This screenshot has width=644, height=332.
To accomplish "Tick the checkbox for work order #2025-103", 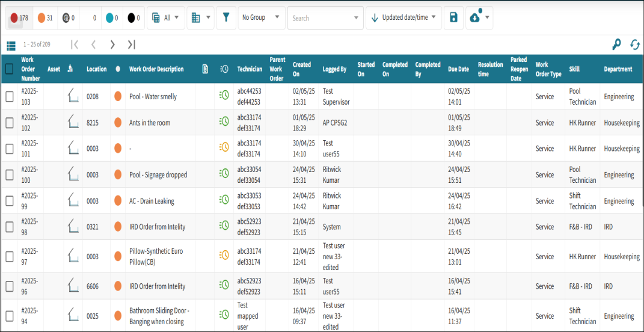I will click(x=9, y=97).
